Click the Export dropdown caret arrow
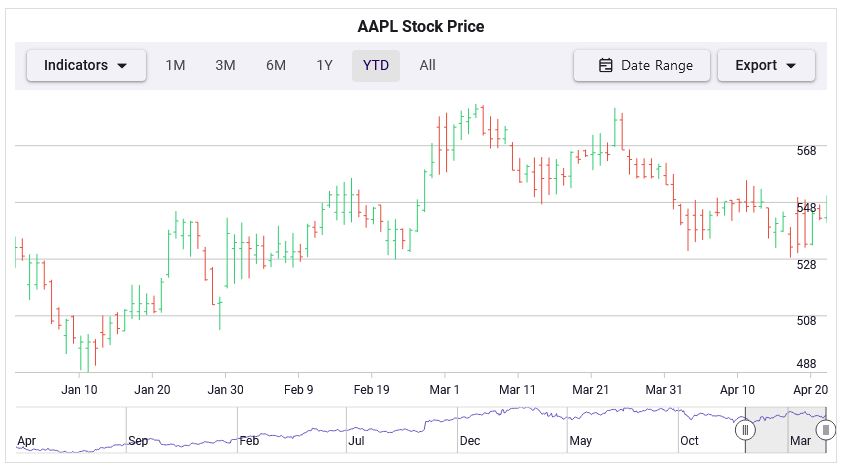The width and height of the screenshot is (842, 472). tap(792, 66)
